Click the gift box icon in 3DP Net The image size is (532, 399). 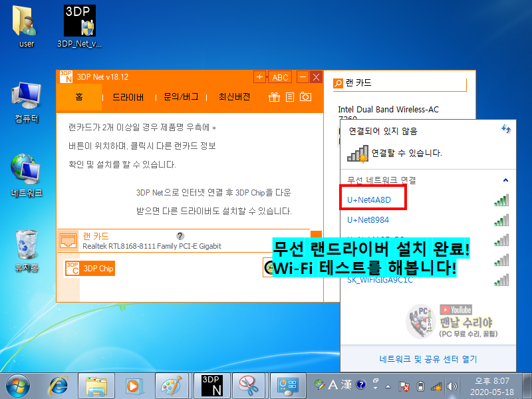[x=274, y=97]
